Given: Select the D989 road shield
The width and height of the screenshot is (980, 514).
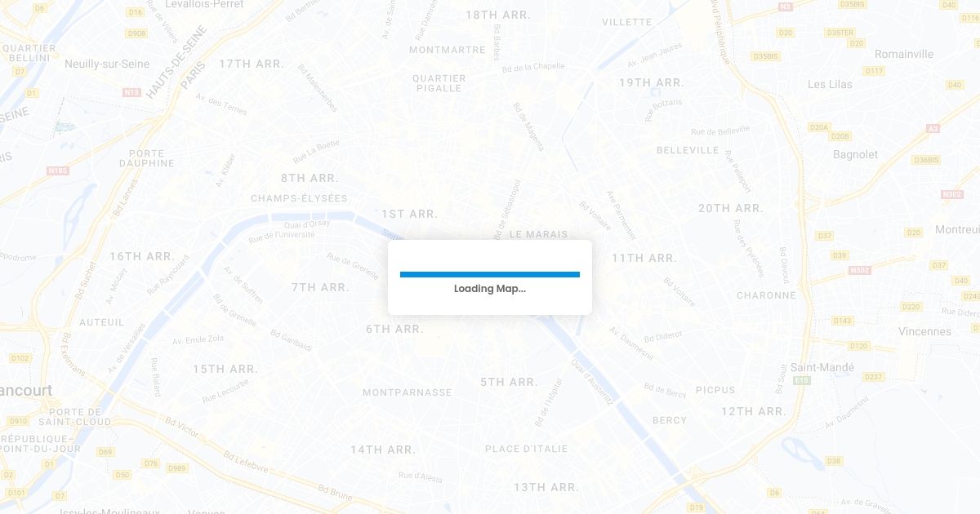Looking at the screenshot, I should coord(176,468).
